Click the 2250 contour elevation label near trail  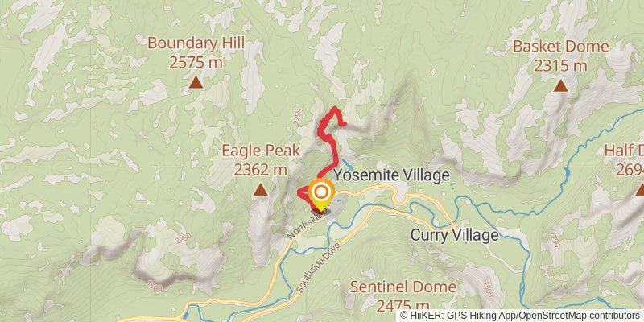(297, 115)
